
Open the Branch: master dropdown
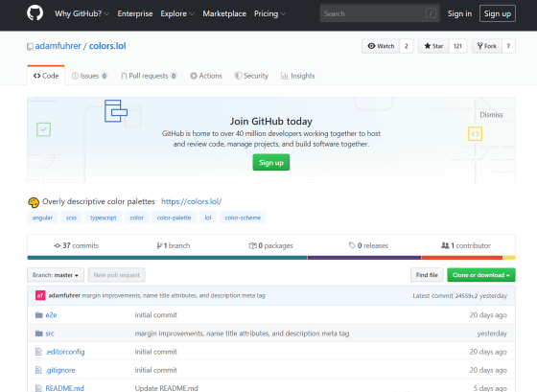tap(56, 275)
